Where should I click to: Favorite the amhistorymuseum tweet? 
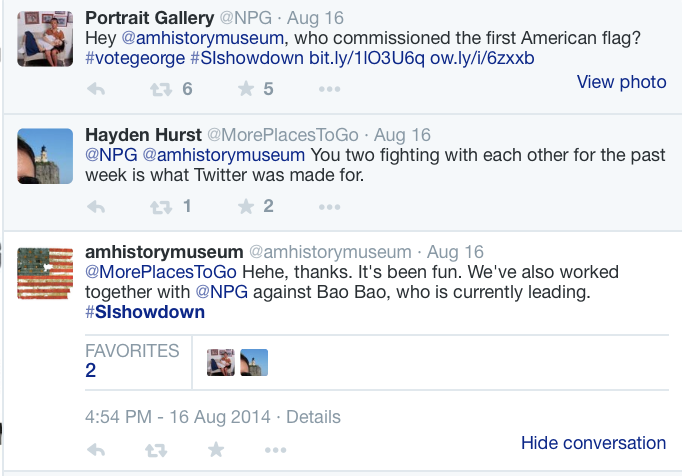(215, 450)
